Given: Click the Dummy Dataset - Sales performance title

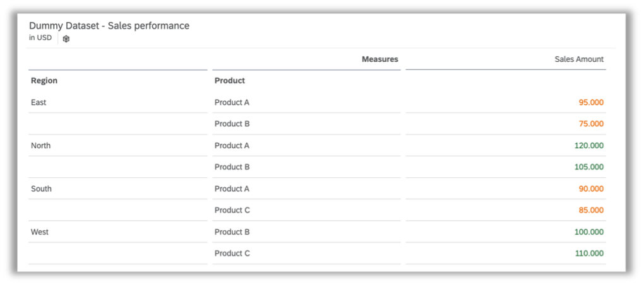Looking at the screenshot, I should pyautogui.click(x=109, y=26).
